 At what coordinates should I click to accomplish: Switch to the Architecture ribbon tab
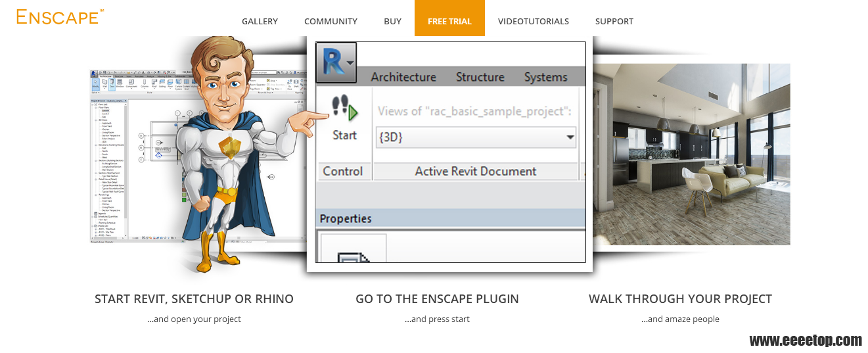[403, 77]
